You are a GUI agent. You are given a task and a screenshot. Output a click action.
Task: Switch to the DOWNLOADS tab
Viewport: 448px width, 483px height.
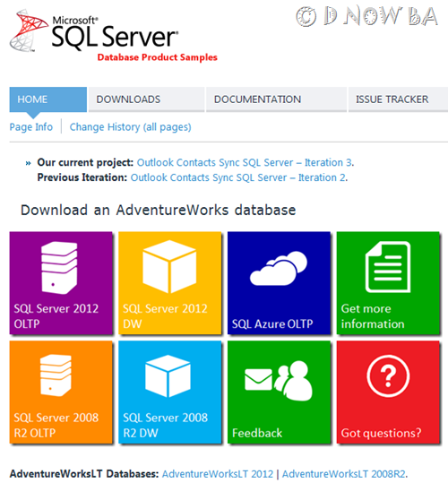coord(146,99)
